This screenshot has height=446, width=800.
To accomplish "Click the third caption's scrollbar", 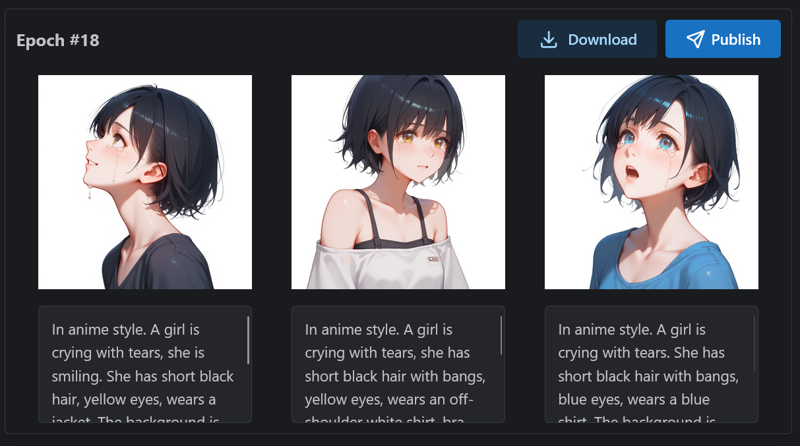I will pos(754,343).
